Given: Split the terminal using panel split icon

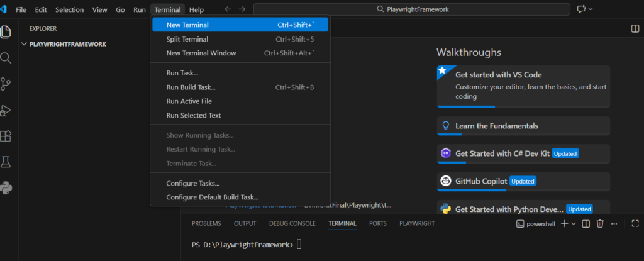Looking at the screenshot, I should 586,224.
